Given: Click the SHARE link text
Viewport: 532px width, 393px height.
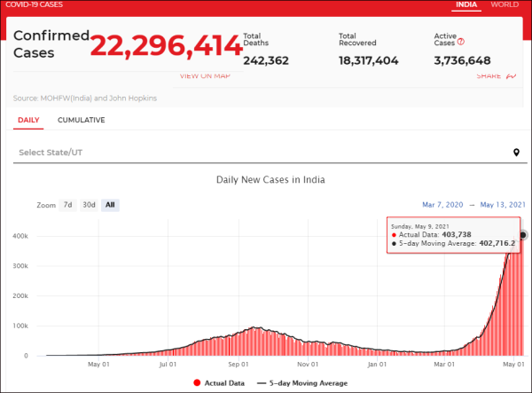Looking at the screenshot, I should (x=489, y=76).
